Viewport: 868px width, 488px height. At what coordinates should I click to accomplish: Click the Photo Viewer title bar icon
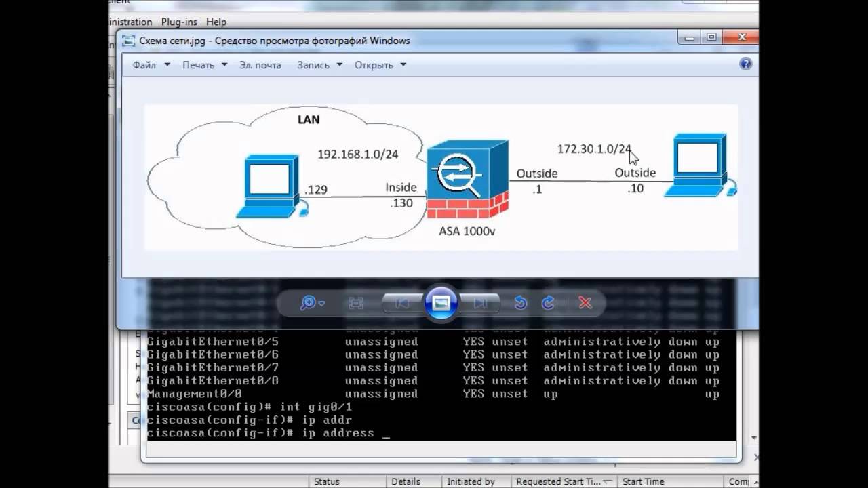128,41
